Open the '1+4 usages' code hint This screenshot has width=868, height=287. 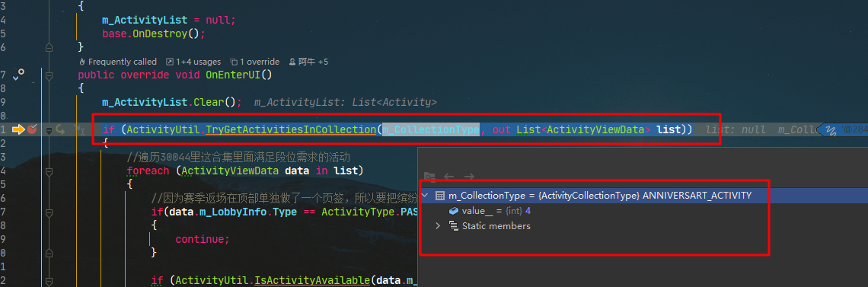point(193,62)
